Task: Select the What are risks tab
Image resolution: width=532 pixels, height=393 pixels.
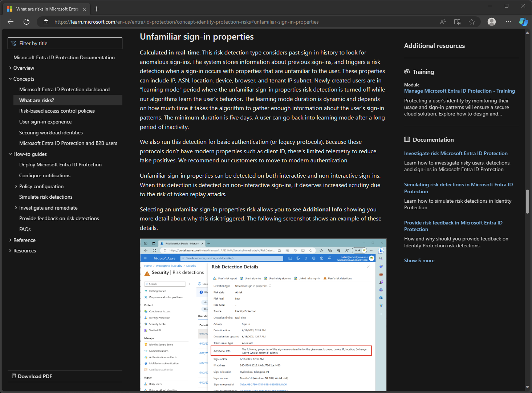Action: (47, 9)
